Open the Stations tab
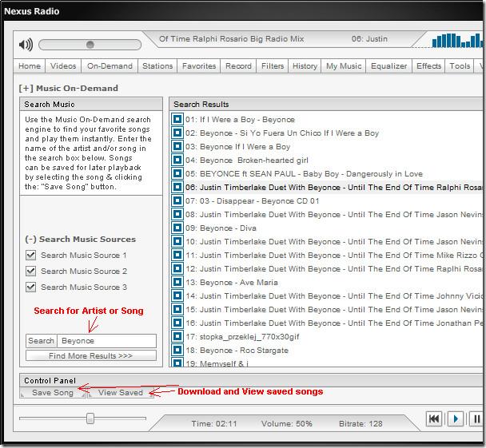Image resolution: width=486 pixels, height=448 pixels. pyautogui.click(x=157, y=66)
